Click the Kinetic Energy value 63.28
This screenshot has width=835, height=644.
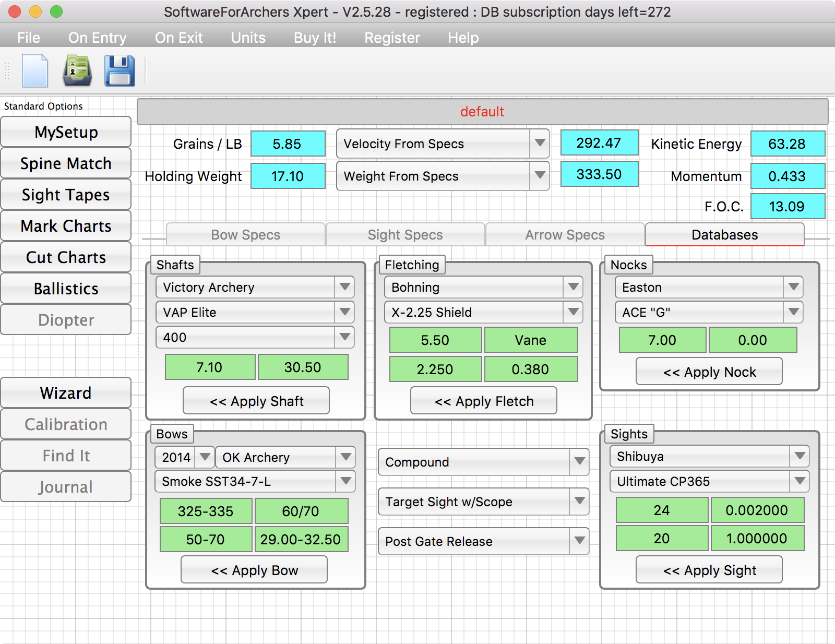tap(788, 144)
